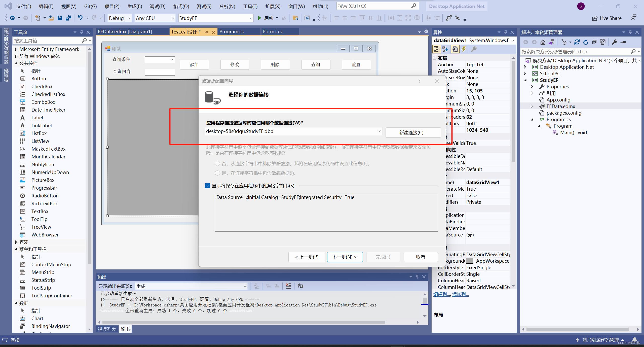
Task: Click the 新建连接(C)... button
Action: pyautogui.click(x=413, y=132)
